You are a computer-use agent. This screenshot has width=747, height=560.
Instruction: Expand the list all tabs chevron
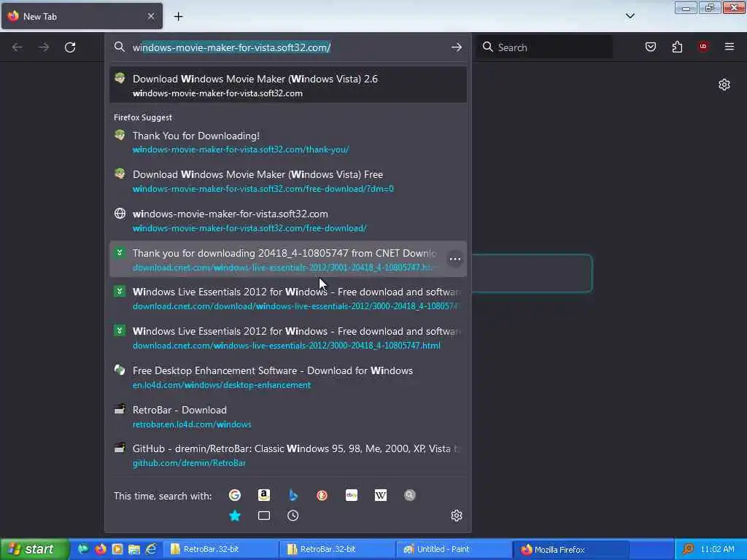[x=630, y=16]
